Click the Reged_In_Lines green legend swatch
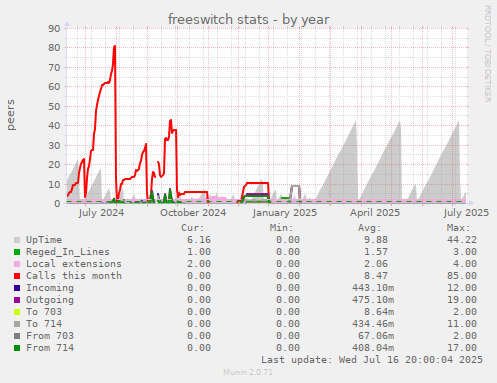Image resolution: width=497 pixels, height=383 pixels. (17, 252)
